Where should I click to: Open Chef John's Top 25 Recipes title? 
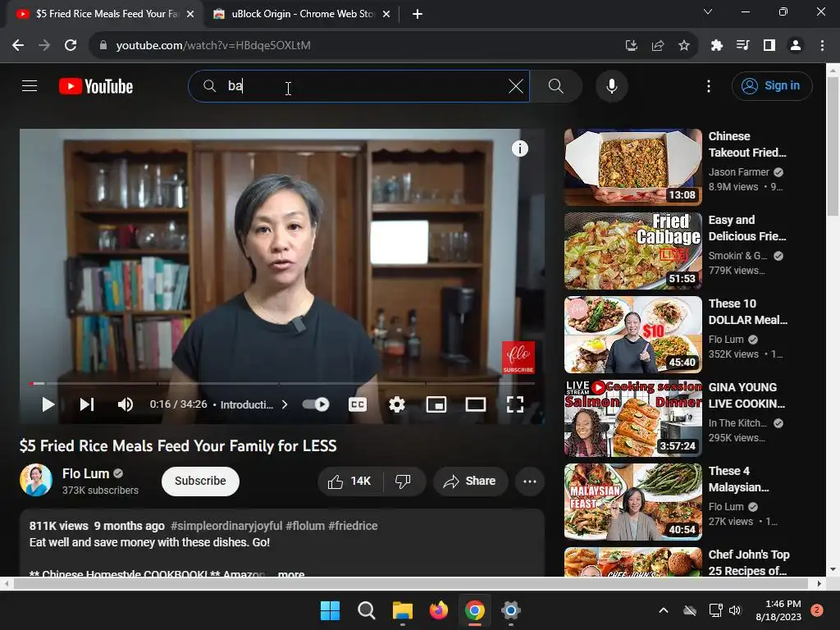(x=749, y=563)
